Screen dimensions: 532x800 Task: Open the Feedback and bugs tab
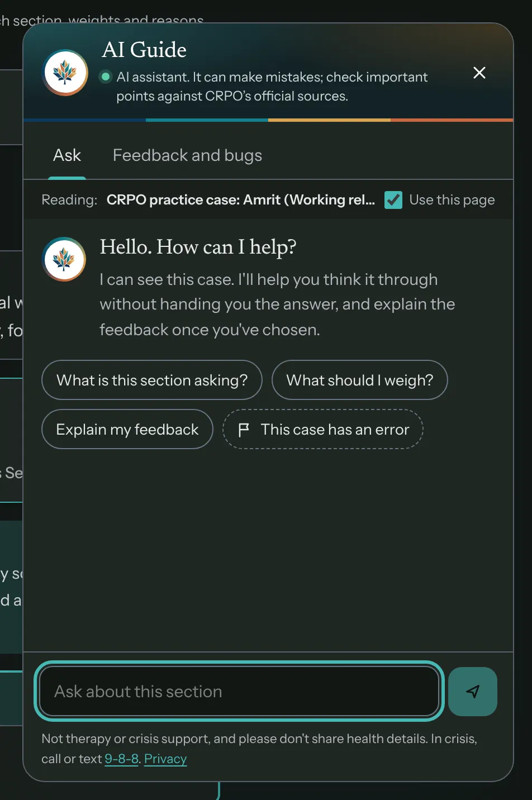pos(187,155)
